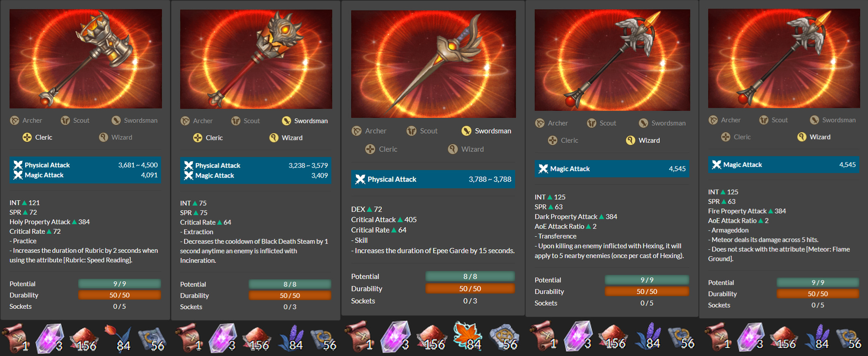The image size is (868, 356).
Task: Click the rapier weapon image
Action: (433, 64)
